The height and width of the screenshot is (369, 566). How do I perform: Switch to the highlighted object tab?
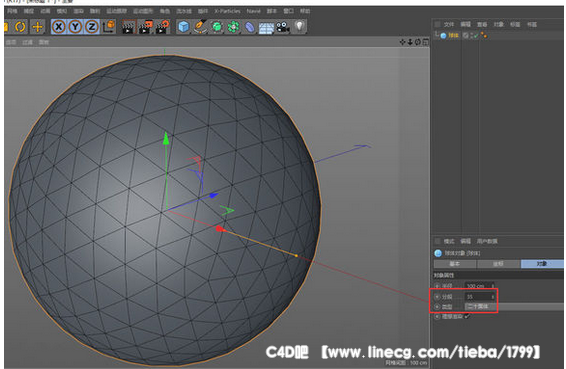click(x=542, y=264)
